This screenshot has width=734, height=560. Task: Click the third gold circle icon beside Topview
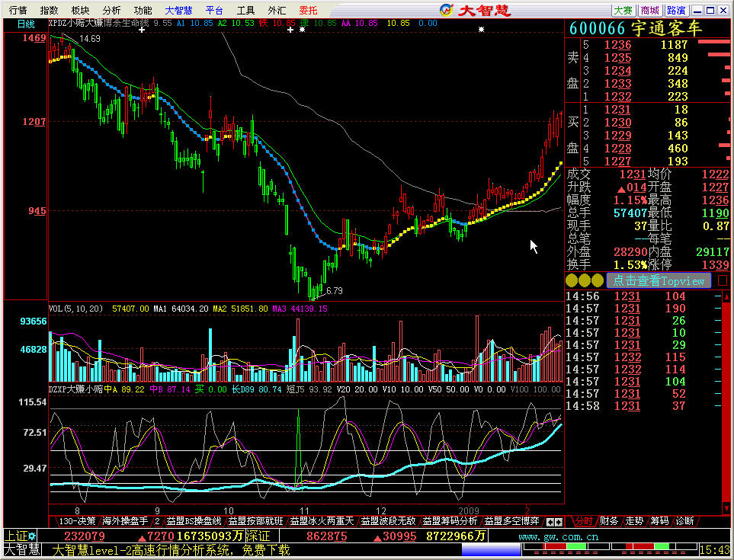(598, 280)
